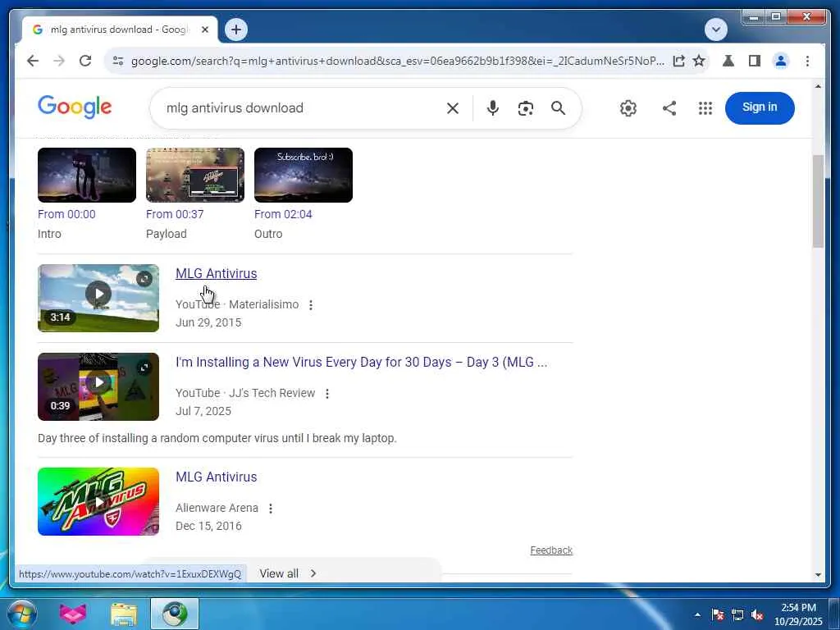The width and height of the screenshot is (840, 630).
Task: Open the Intro video thumbnail
Action: pos(87,176)
